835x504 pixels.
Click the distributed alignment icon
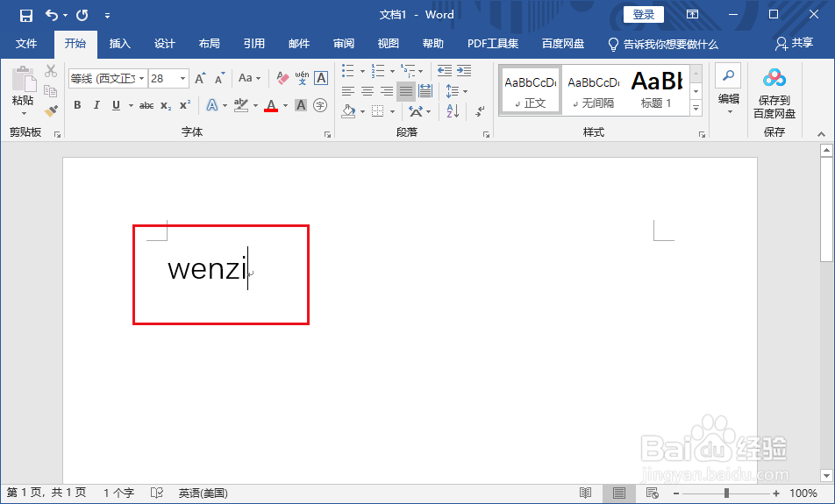tap(425, 91)
